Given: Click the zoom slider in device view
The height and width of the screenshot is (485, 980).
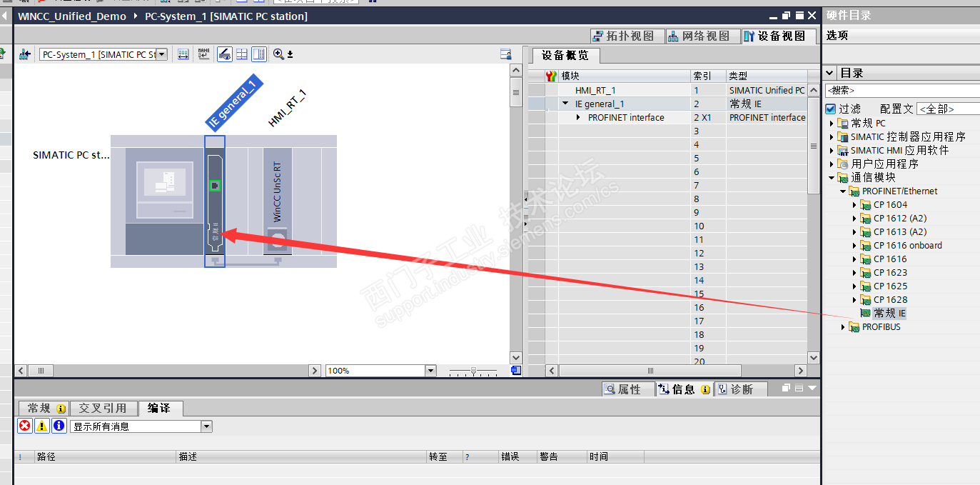Looking at the screenshot, I should click(x=473, y=371).
